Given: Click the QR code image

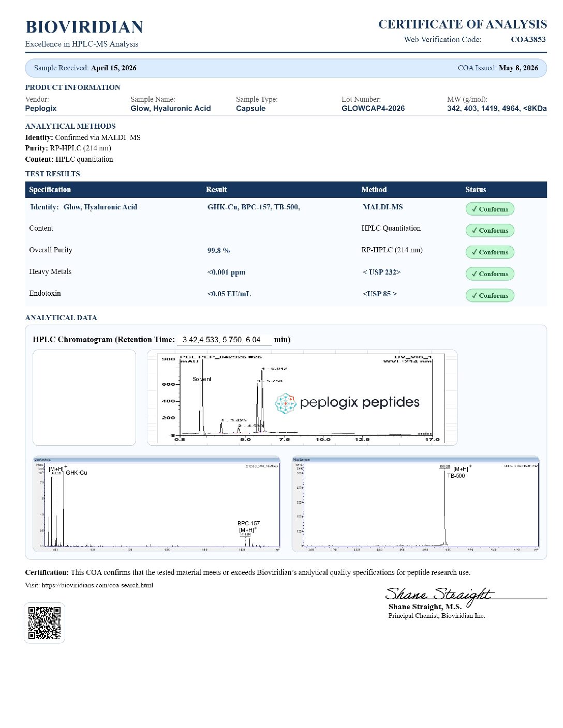Looking at the screenshot, I should tap(45, 623).
